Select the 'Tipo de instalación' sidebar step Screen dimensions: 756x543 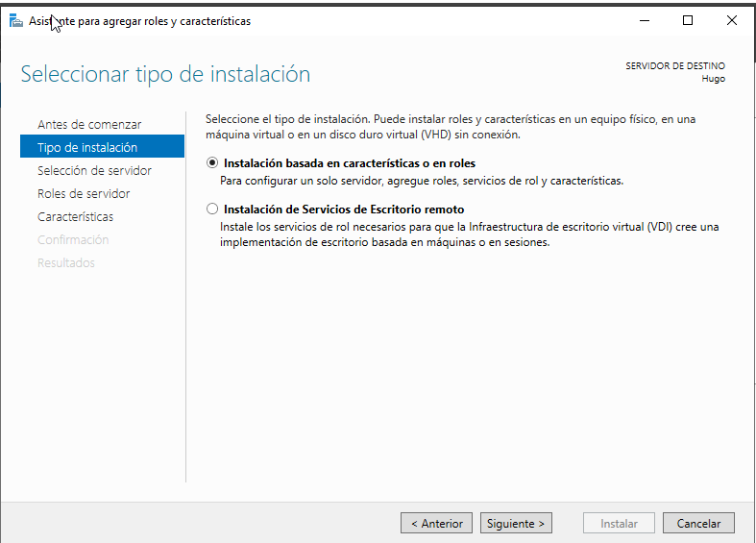point(87,148)
